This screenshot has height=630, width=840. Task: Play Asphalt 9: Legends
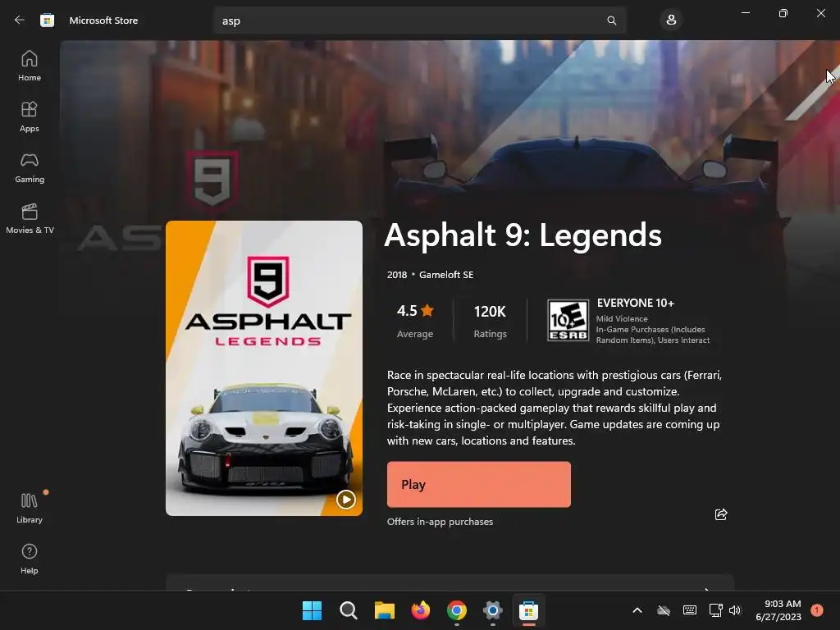[x=479, y=484]
